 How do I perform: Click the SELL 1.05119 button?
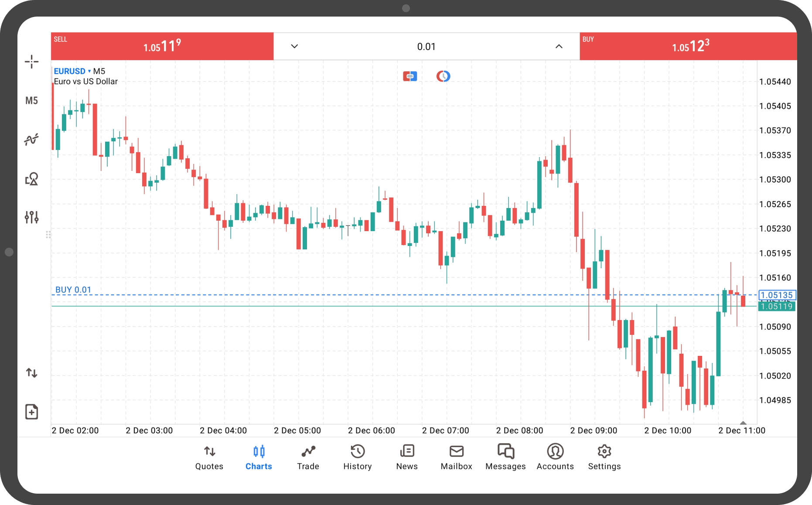pos(162,46)
